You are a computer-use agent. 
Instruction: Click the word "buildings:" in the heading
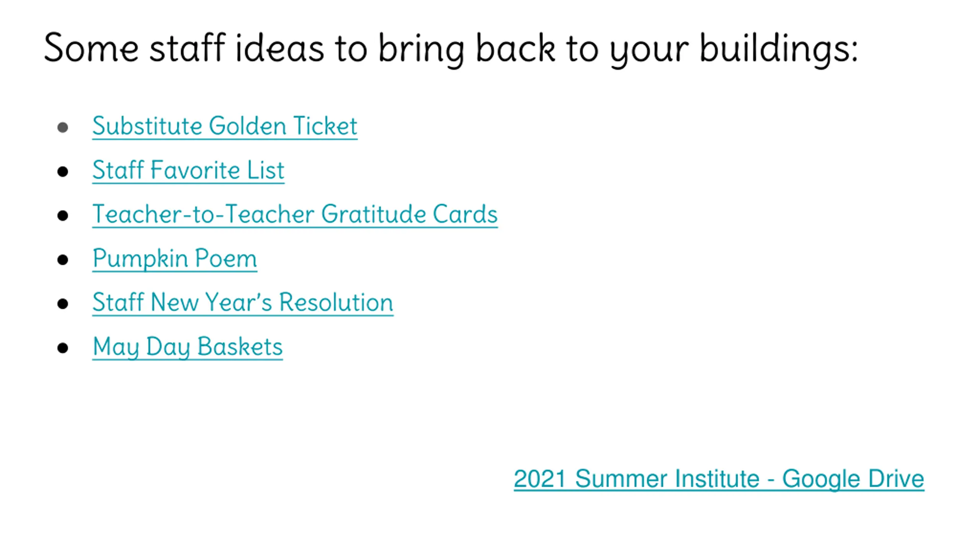coord(779,50)
